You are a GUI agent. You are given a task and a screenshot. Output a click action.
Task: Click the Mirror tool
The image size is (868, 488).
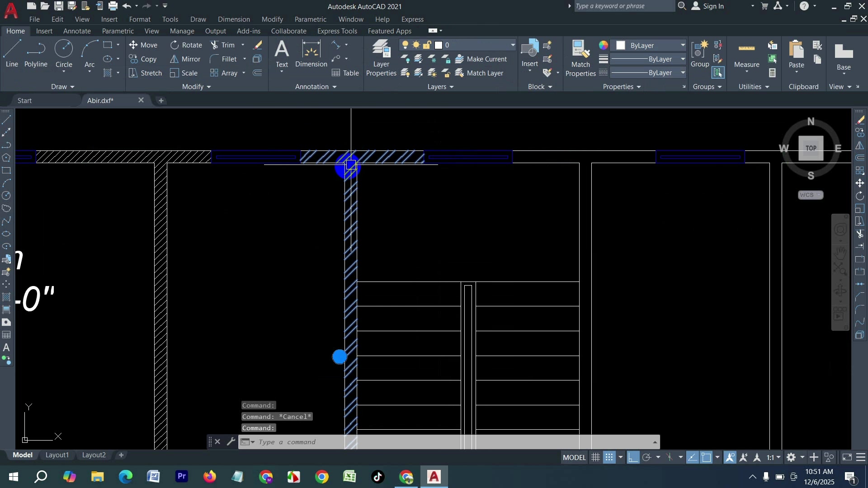(185, 59)
